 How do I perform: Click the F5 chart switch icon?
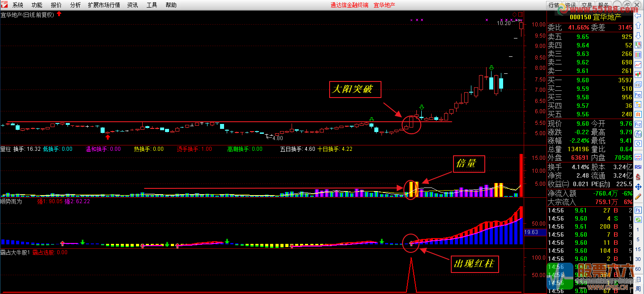[638, 210]
